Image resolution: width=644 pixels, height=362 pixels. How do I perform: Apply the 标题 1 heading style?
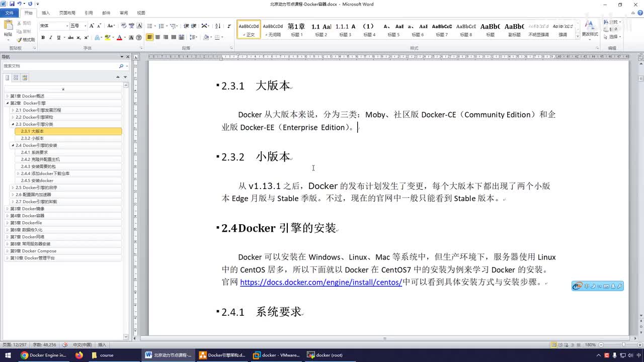pyautogui.click(x=296, y=30)
